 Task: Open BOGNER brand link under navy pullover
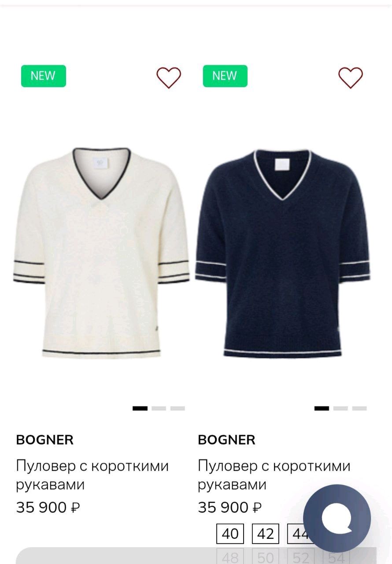pyautogui.click(x=227, y=440)
